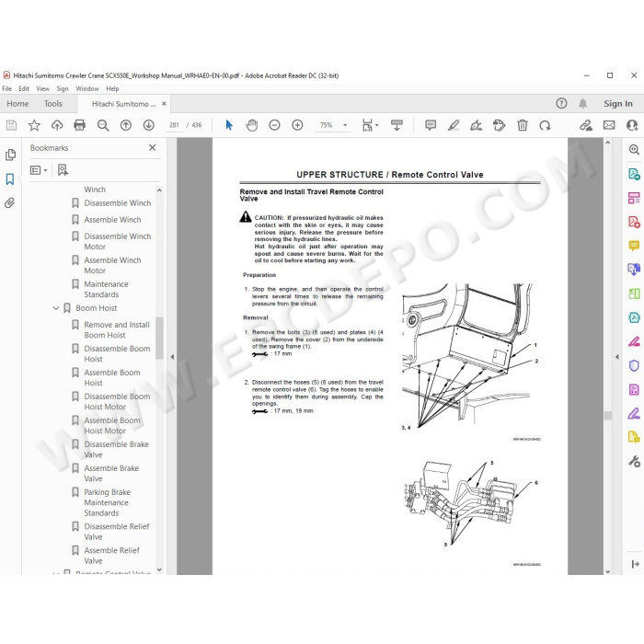This screenshot has height=644, width=644.
Task: Go to next page arrow icon
Action: pos(149,125)
